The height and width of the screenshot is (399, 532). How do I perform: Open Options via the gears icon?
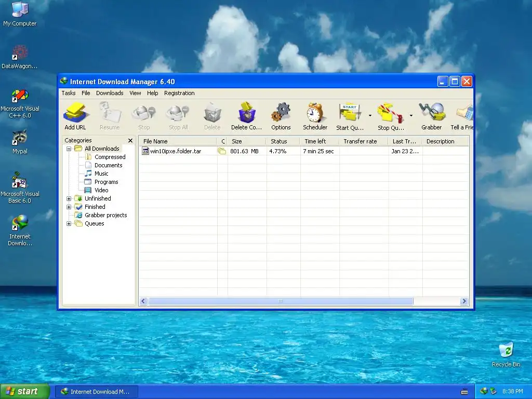281,116
